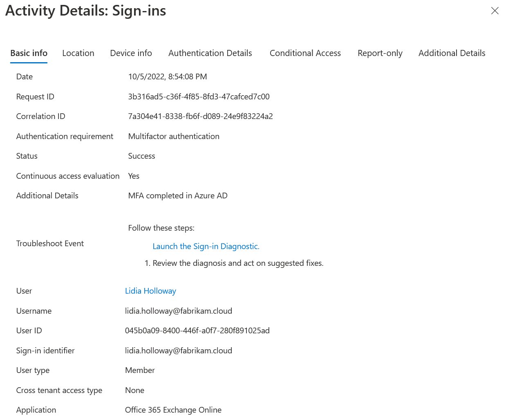Click the Success status value
This screenshot has height=420, width=508.
pos(141,156)
